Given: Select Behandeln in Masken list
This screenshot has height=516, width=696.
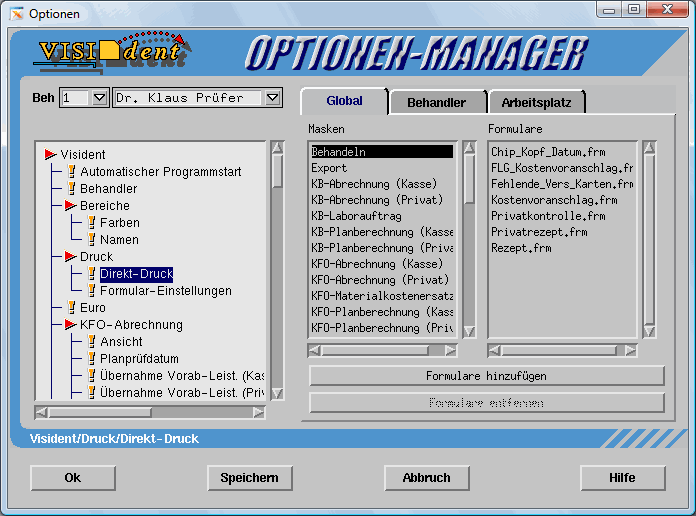Looking at the screenshot, I should pyautogui.click(x=382, y=152).
